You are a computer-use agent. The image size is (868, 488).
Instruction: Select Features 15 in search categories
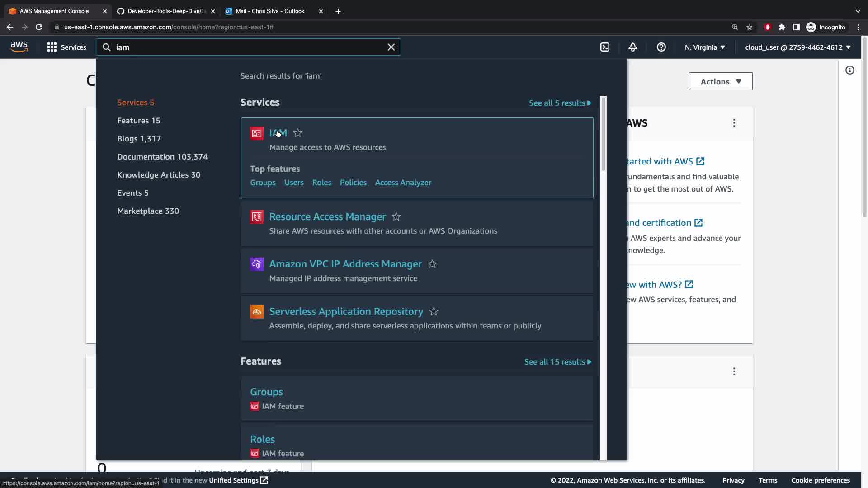tap(138, 121)
